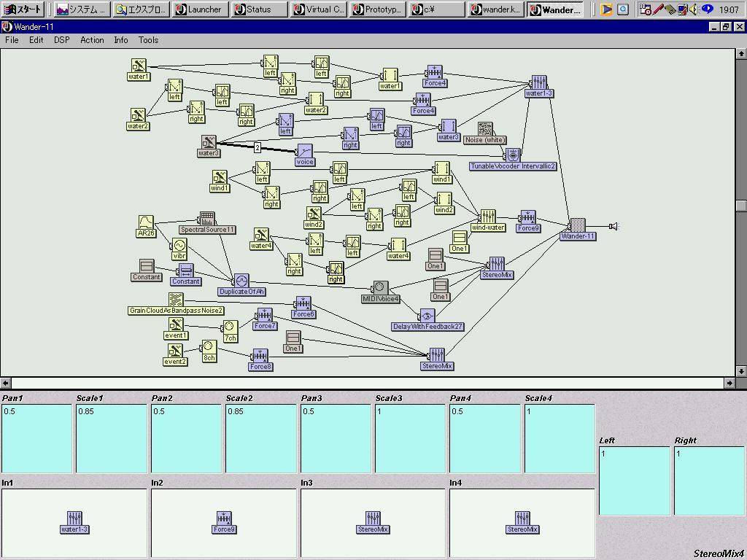The width and height of the screenshot is (747, 560).
Task: Select the wind-water mixer node
Action: pos(488,220)
